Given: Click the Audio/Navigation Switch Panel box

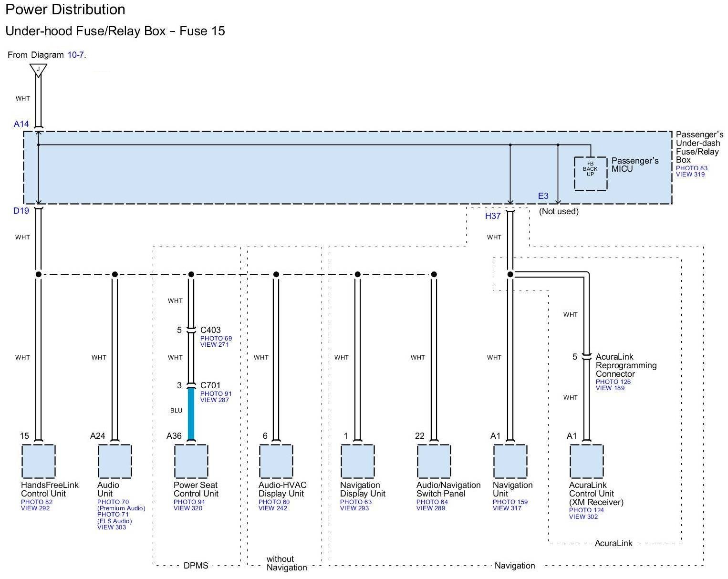Looking at the screenshot, I should 434,461.
